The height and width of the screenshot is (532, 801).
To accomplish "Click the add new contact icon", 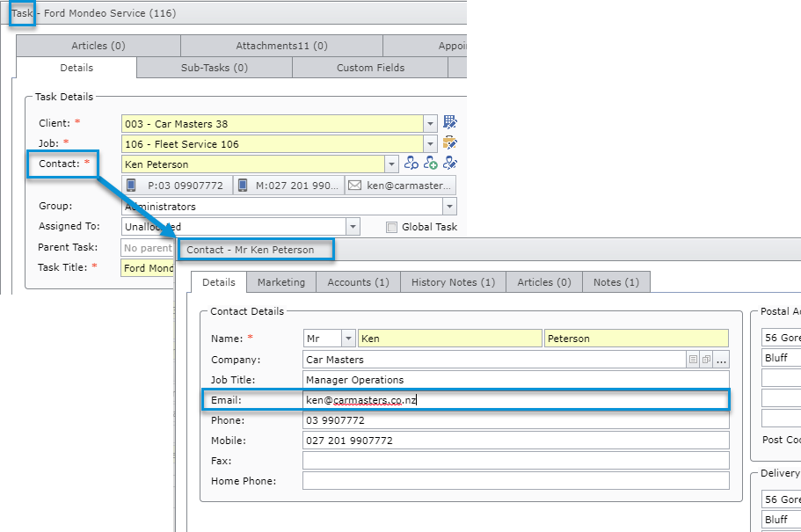I will 431,163.
